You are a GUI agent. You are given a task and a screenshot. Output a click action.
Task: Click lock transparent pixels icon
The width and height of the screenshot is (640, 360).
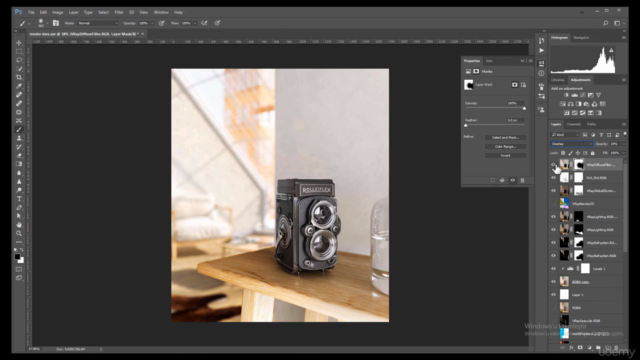click(563, 153)
